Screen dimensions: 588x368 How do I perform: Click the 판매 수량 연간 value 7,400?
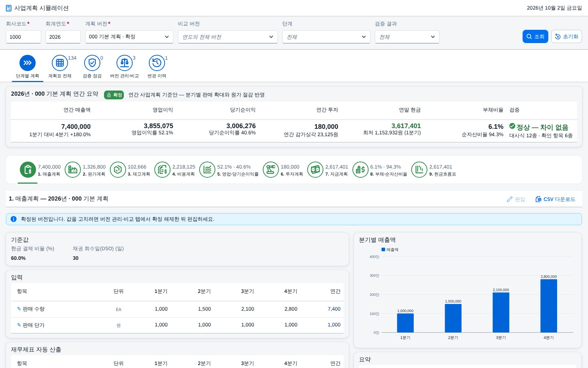334,309
